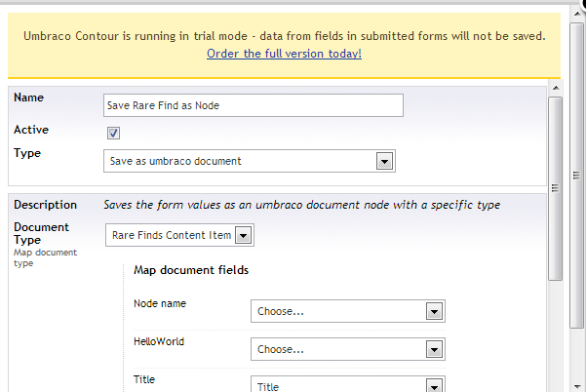Click outer scrollbar down arrow

coord(578,386)
